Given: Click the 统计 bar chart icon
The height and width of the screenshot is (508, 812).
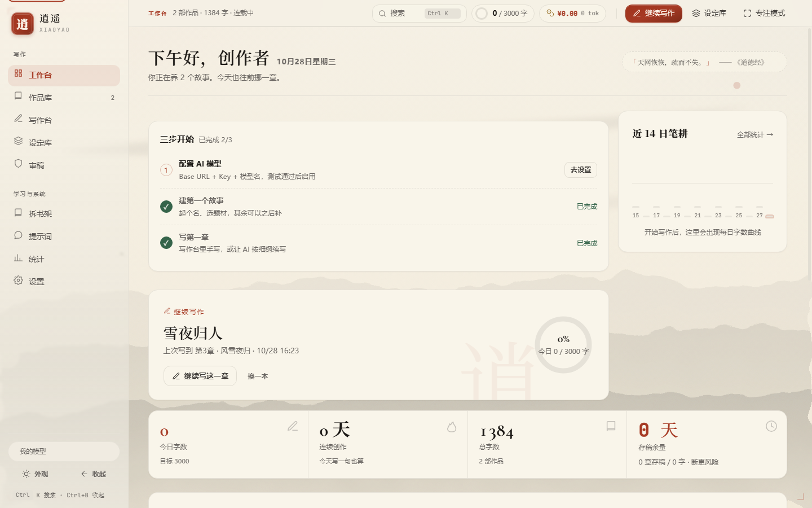Looking at the screenshot, I should pos(18,258).
